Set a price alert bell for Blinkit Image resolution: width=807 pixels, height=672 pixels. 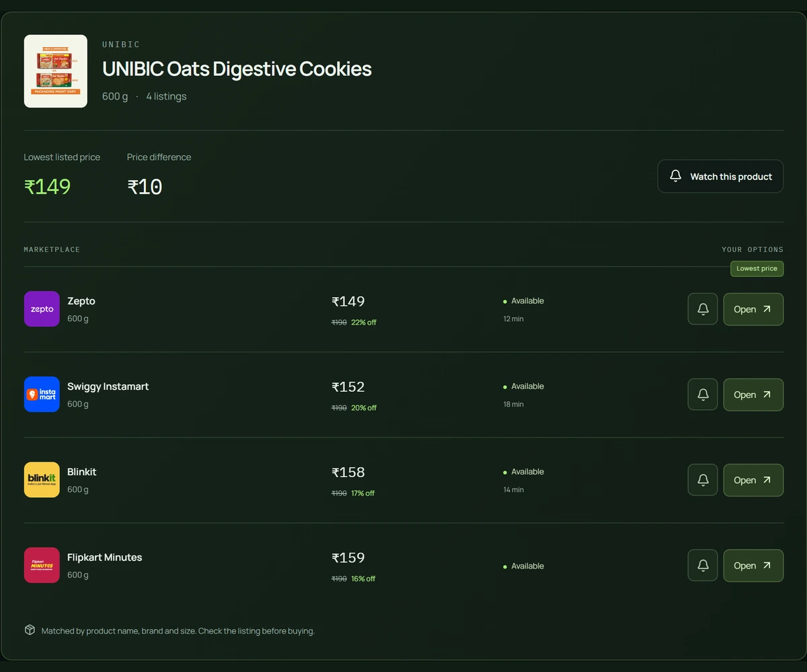(x=703, y=480)
